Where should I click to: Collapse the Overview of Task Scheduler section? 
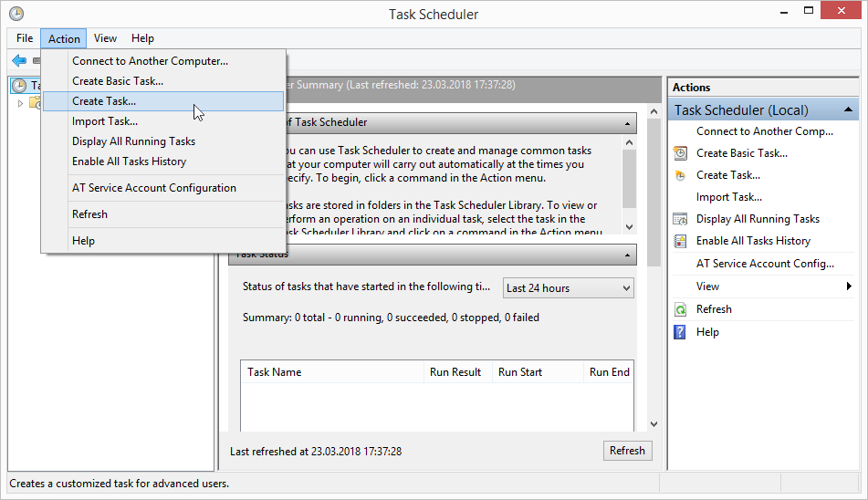coord(627,123)
